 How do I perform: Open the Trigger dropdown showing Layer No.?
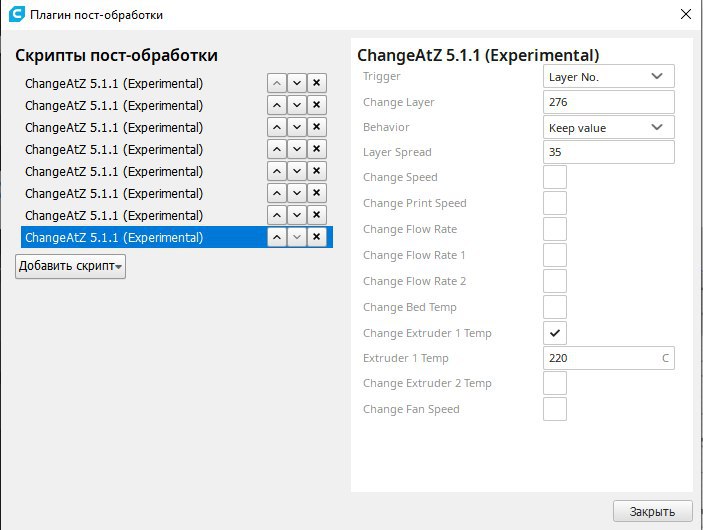[x=608, y=76]
